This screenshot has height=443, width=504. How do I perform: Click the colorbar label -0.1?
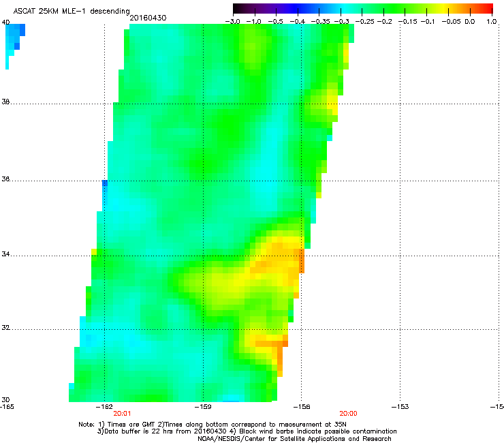tap(428, 21)
